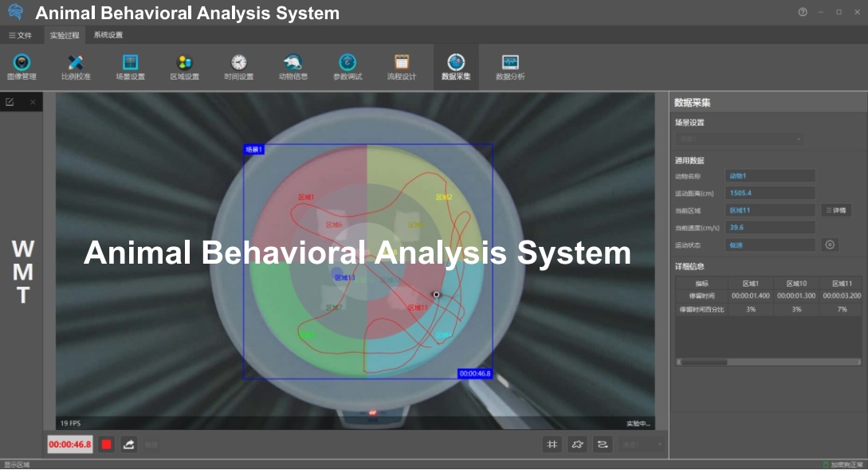The width and height of the screenshot is (868, 470).
Task: Click the 区域1 column header in the table
Action: pos(751,283)
